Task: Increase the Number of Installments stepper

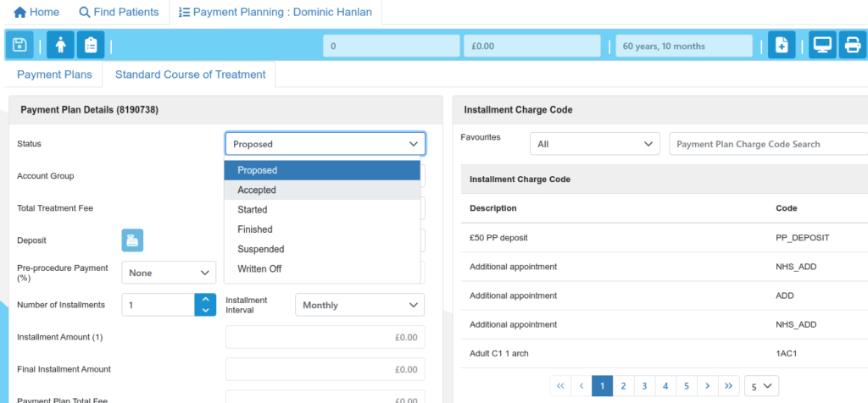Action: (x=205, y=299)
